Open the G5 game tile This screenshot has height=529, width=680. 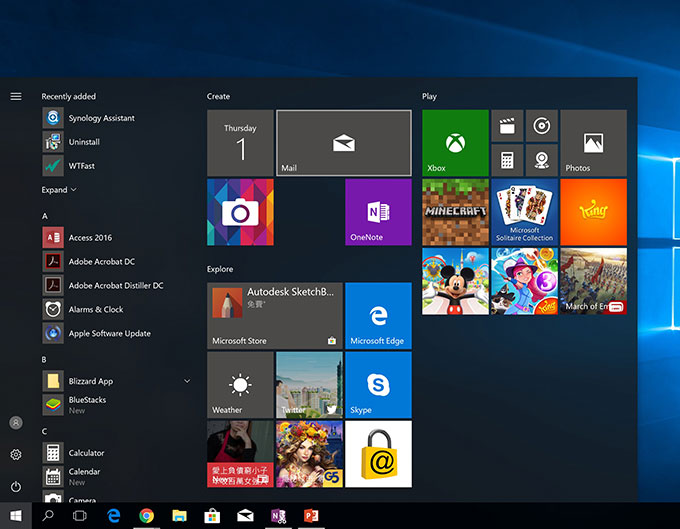[x=309, y=454]
